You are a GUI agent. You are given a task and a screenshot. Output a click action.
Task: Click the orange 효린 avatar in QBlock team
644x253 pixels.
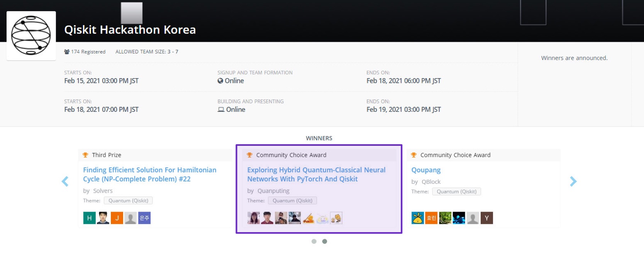coord(431,218)
